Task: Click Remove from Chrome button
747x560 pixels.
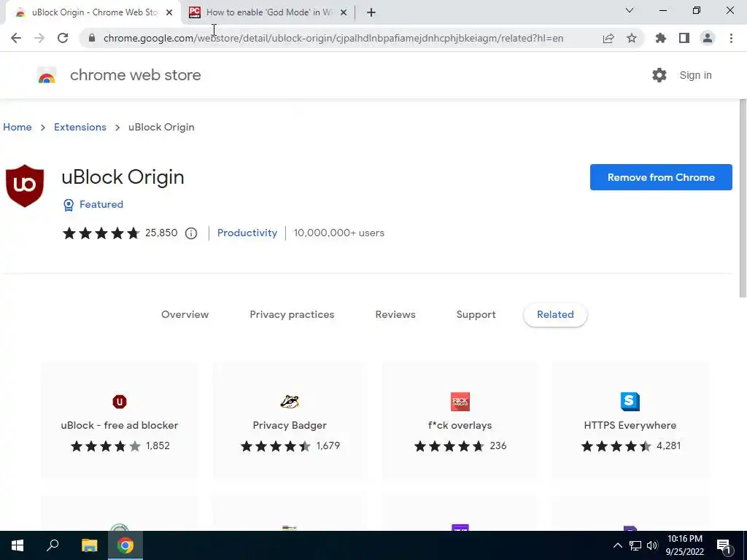Action: (661, 177)
